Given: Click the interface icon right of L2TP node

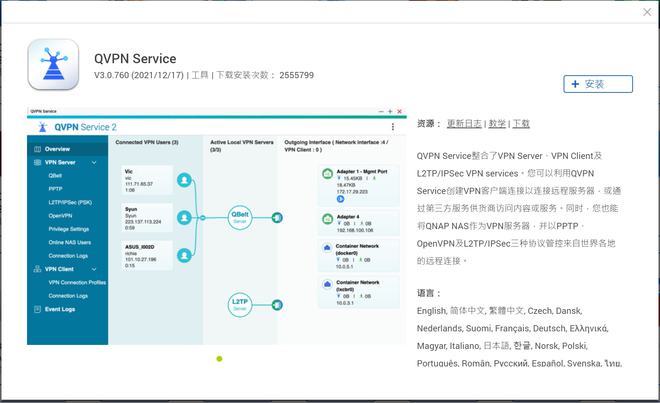Looking at the screenshot, I should tap(277, 305).
